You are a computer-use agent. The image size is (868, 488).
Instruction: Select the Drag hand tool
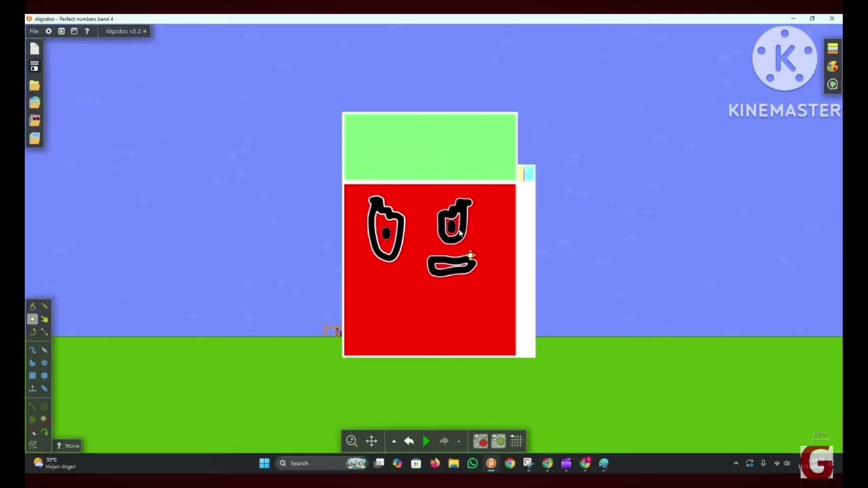pyautogui.click(x=44, y=319)
